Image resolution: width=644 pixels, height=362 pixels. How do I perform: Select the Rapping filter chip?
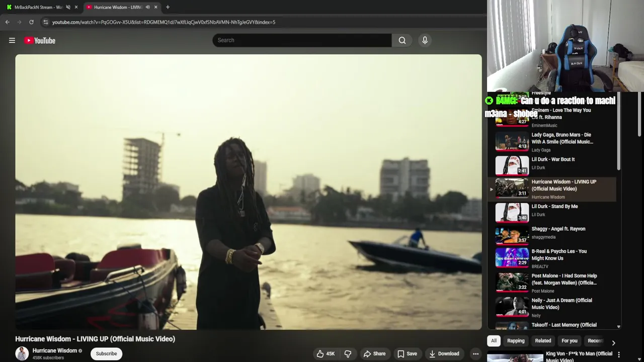coord(516,341)
